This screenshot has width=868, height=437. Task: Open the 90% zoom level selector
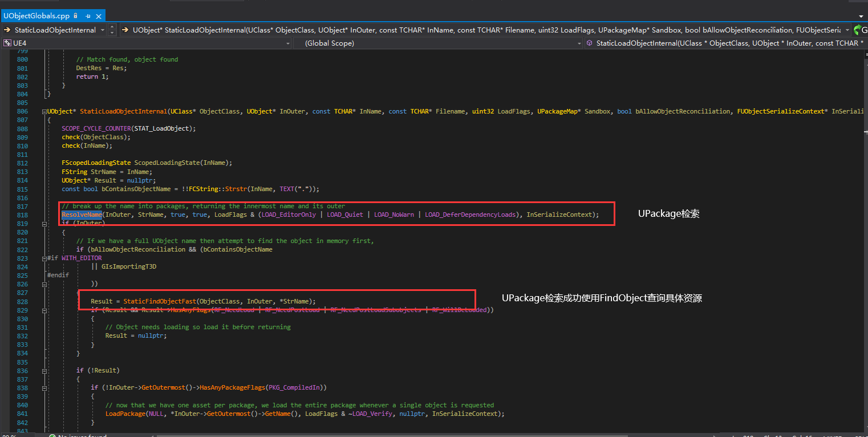8,435
